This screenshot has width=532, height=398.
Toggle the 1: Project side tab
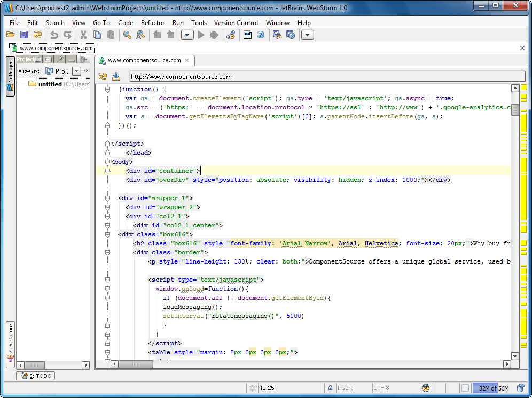pos(10,76)
